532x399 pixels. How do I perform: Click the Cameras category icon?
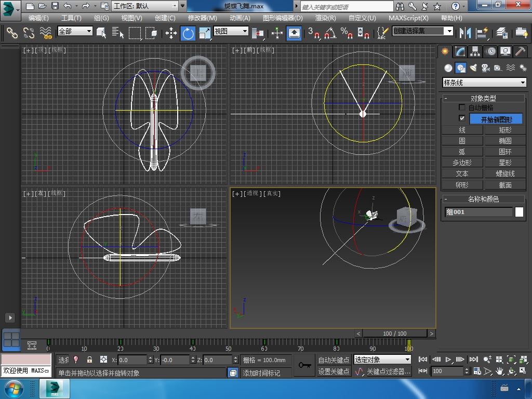485,68
